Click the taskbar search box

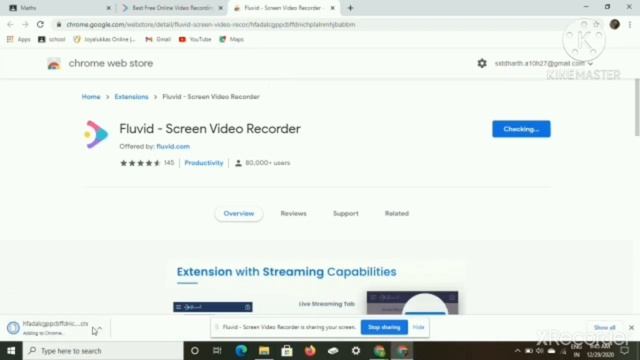[103, 351]
